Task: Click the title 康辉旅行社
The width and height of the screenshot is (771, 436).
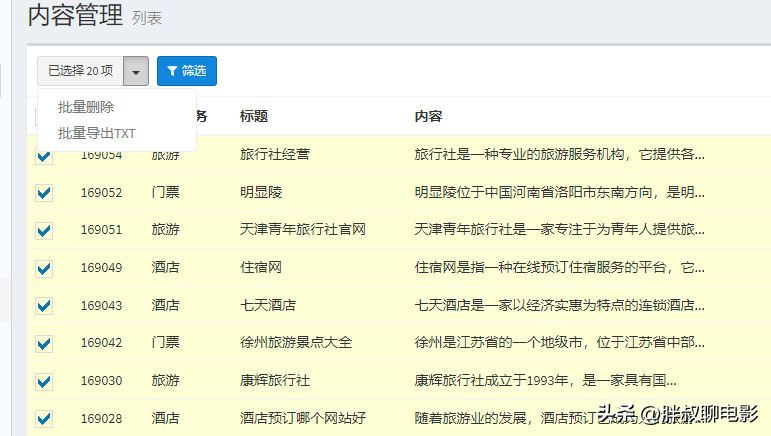Action: pos(275,380)
